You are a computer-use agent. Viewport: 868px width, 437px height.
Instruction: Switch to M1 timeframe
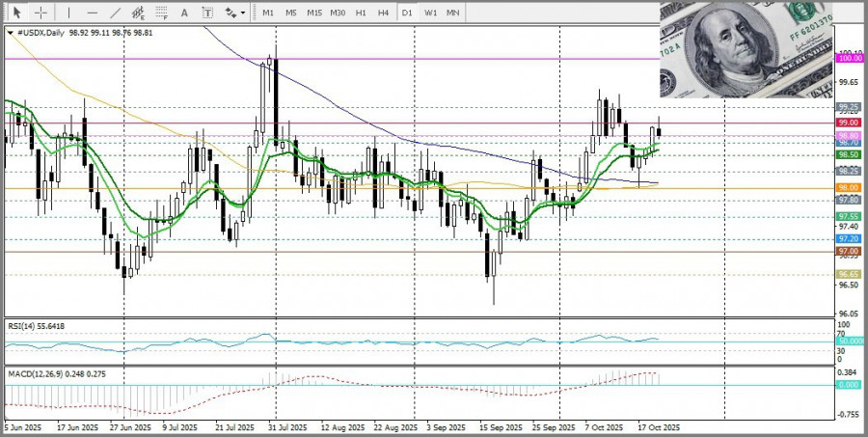[268, 13]
